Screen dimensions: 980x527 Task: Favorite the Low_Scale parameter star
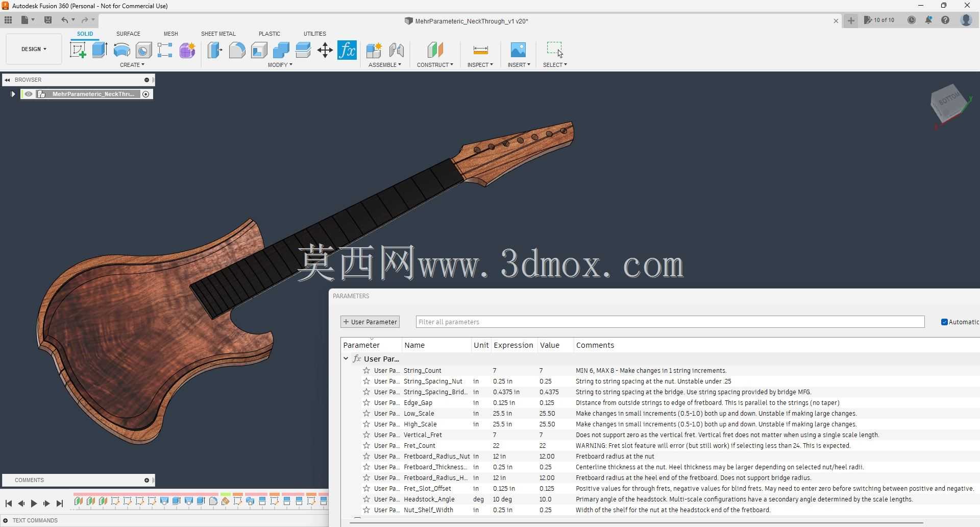[366, 414]
